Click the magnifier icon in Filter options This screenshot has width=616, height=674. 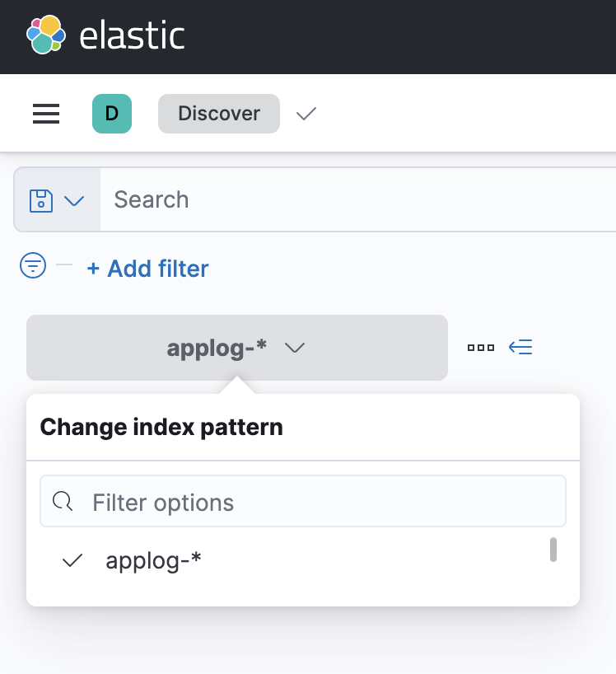click(63, 501)
